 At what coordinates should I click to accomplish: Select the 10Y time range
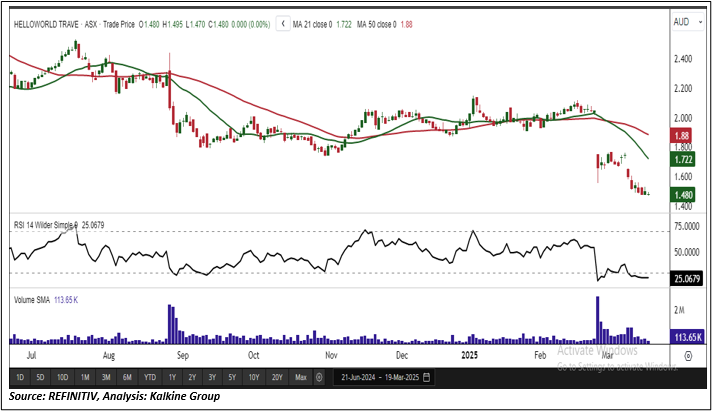pyautogui.click(x=254, y=377)
